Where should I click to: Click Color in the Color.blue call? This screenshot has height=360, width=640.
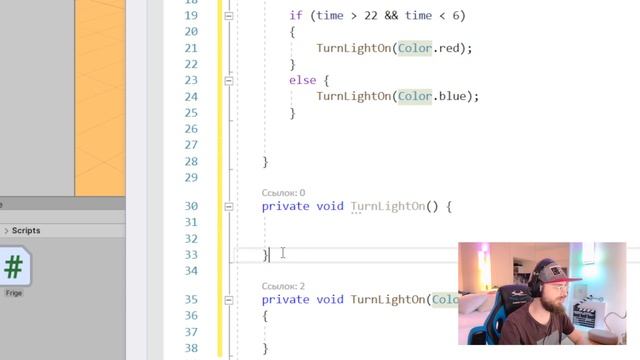coord(415,96)
